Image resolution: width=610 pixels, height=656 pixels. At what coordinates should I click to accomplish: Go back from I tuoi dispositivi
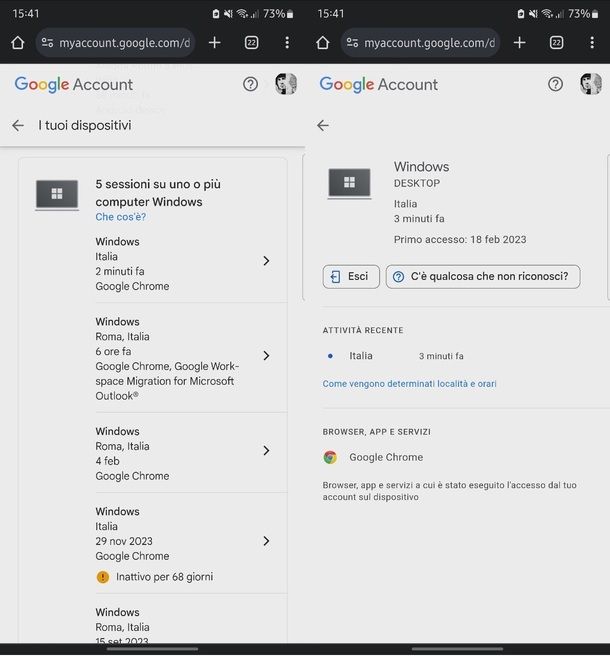tap(18, 125)
